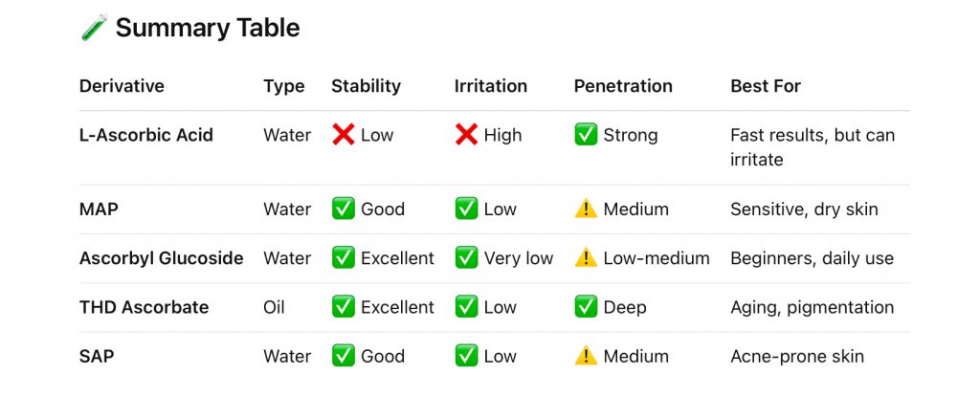The height and width of the screenshot is (397, 980).
Task: Click warning icon in MAP Penetration cell
Action: pos(586,210)
